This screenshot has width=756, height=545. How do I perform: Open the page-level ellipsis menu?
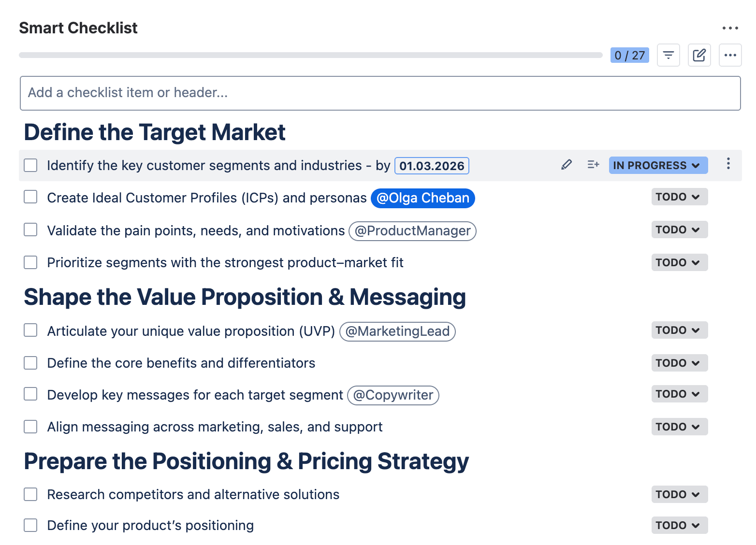pos(730,28)
